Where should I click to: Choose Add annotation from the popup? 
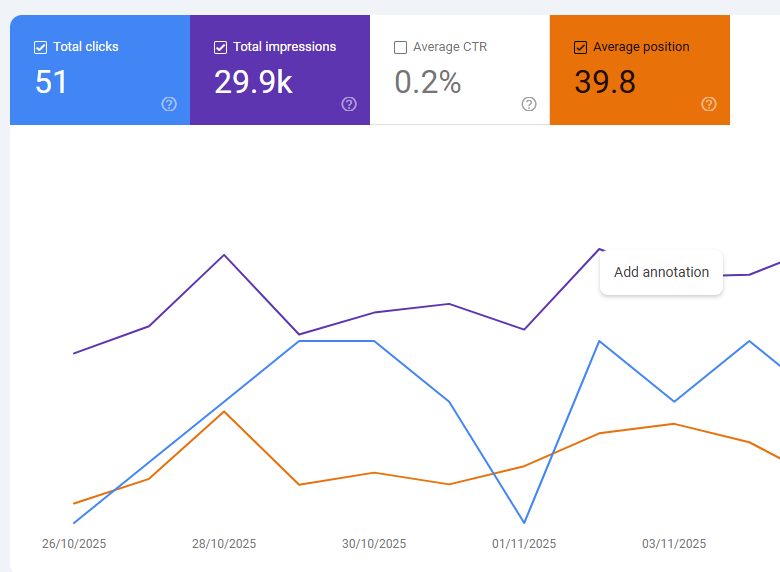coord(661,272)
